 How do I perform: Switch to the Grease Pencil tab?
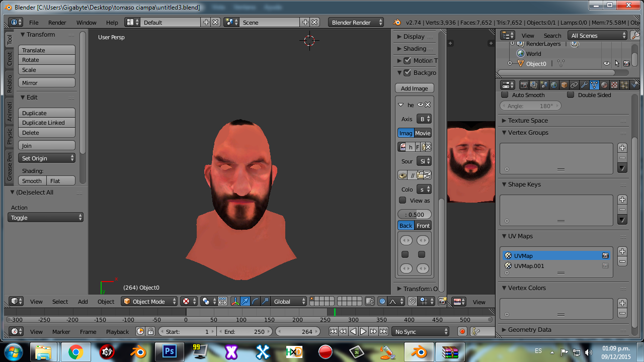pyautogui.click(x=10, y=166)
